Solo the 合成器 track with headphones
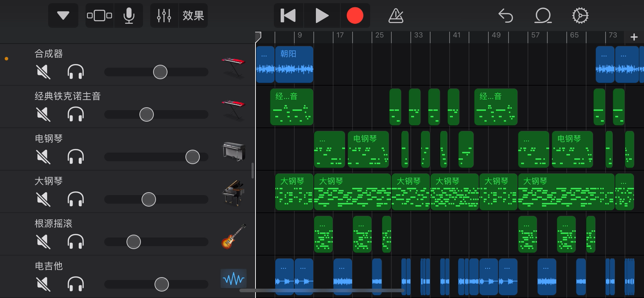The width and height of the screenshot is (644, 298). coord(76,72)
